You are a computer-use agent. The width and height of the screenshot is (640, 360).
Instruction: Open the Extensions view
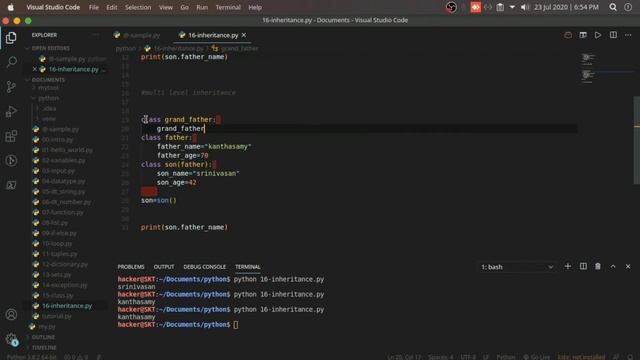pyautogui.click(x=11, y=136)
